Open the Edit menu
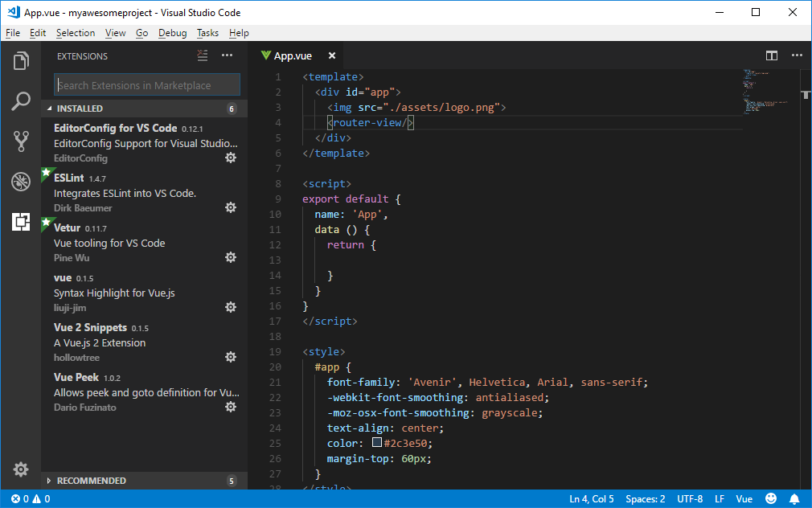Image resolution: width=812 pixels, height=508 pixels. (38, 33)
